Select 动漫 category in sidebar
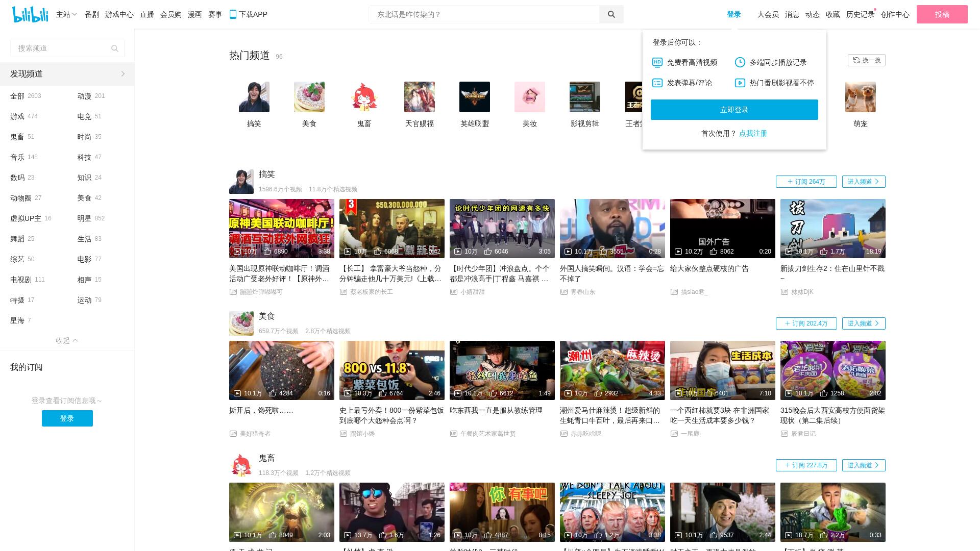Image resolution: width=980 pixels, height=551 pixels. point(91,96)
